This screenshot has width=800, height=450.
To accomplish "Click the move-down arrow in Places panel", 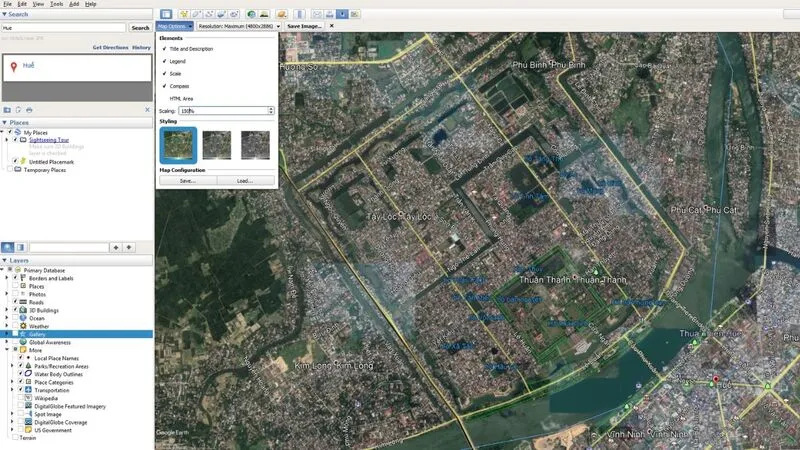I will 129,247.
